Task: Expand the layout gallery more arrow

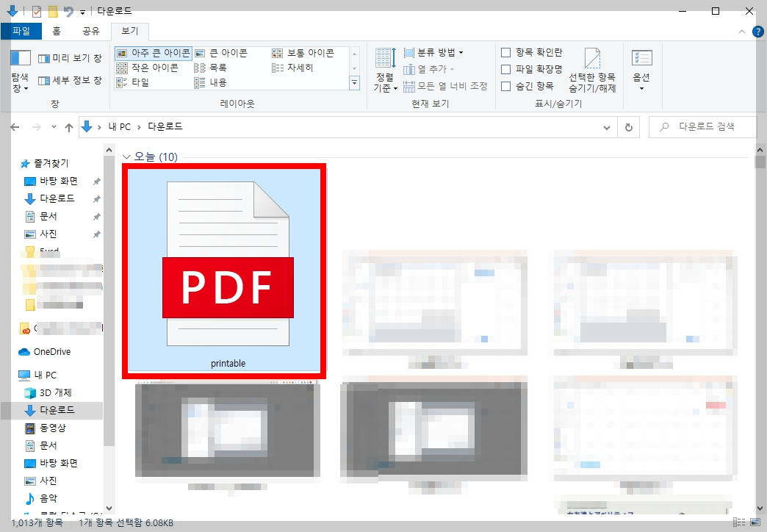Action: 355,83
